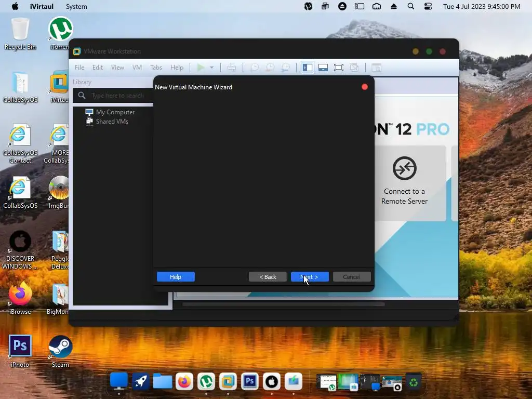Viewport: 532px width, 399px height.
Task: Open the VM menu in VMware Workstation
Action: click(x=137, y=68)
